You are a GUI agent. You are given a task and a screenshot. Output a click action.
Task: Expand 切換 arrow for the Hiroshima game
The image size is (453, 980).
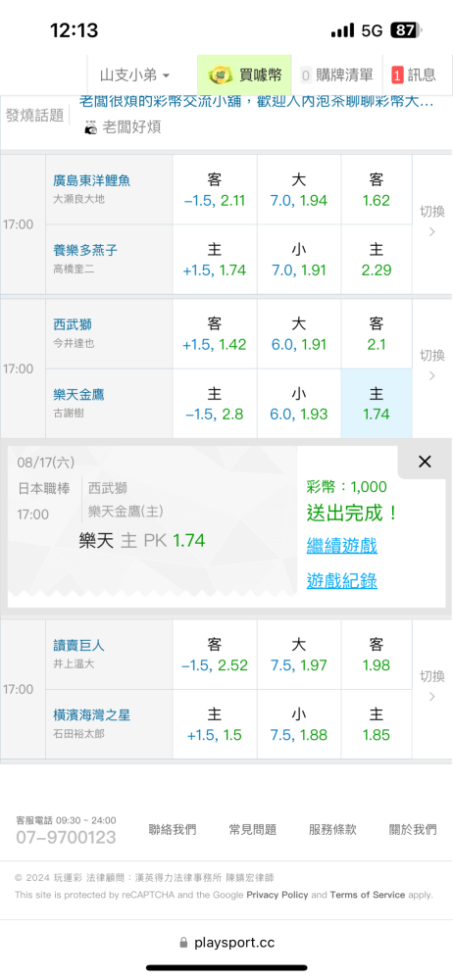click(431, 221)
